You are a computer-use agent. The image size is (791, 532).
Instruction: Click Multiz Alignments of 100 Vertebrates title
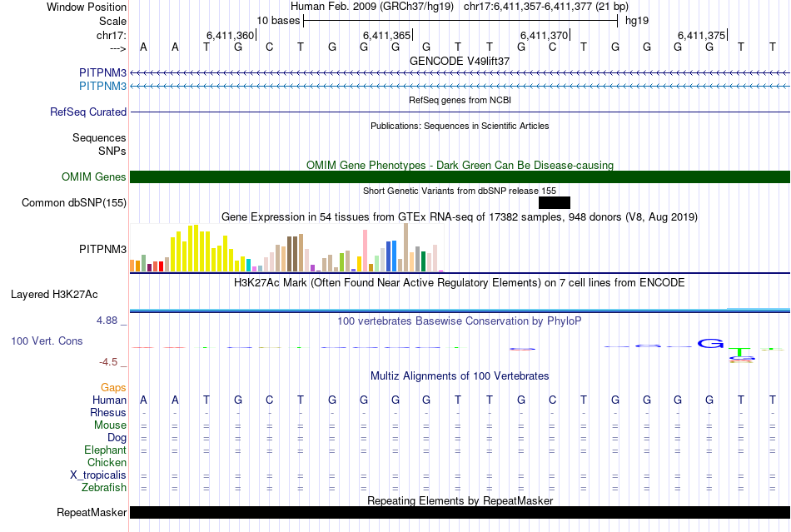tap(460, 375)
